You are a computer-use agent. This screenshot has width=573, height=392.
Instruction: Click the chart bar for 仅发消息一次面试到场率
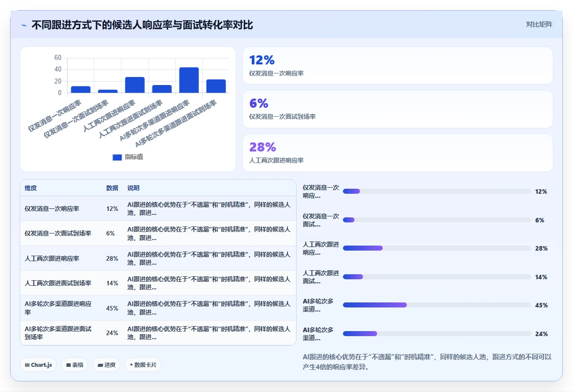point(108,92)
